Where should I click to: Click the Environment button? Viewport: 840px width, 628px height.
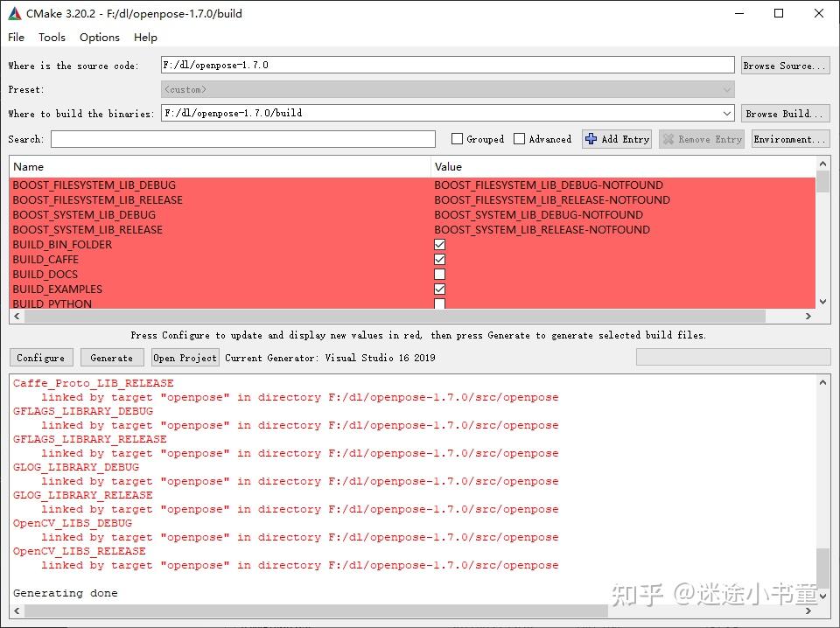790,138
